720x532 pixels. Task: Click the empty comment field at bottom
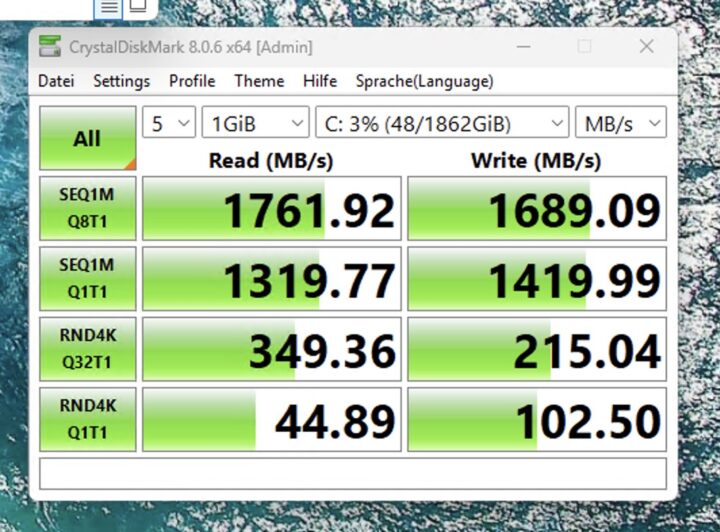point(352,473)
